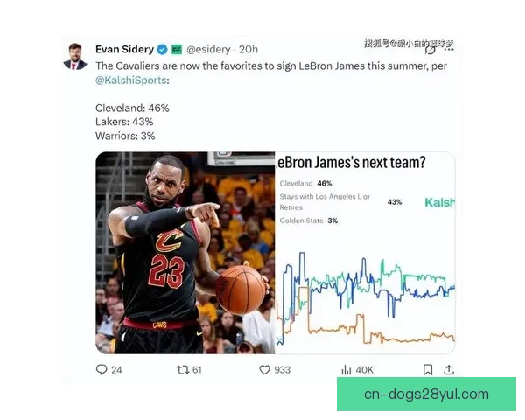Click the Evan Sidery display name

124,49
